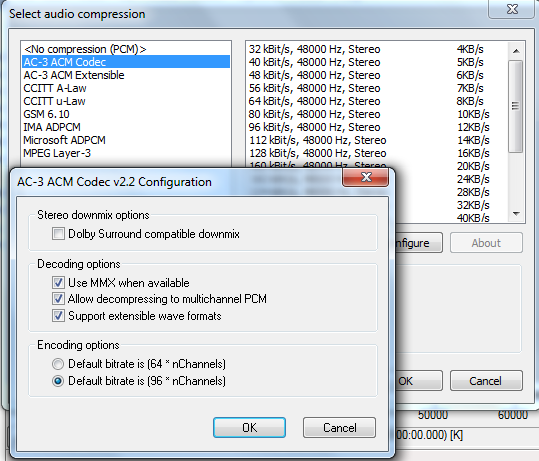Choose 48 kBit/s, 48000 Hz, Stereo format
Screen dimensions: 539x461
click(x=377, y=75)
